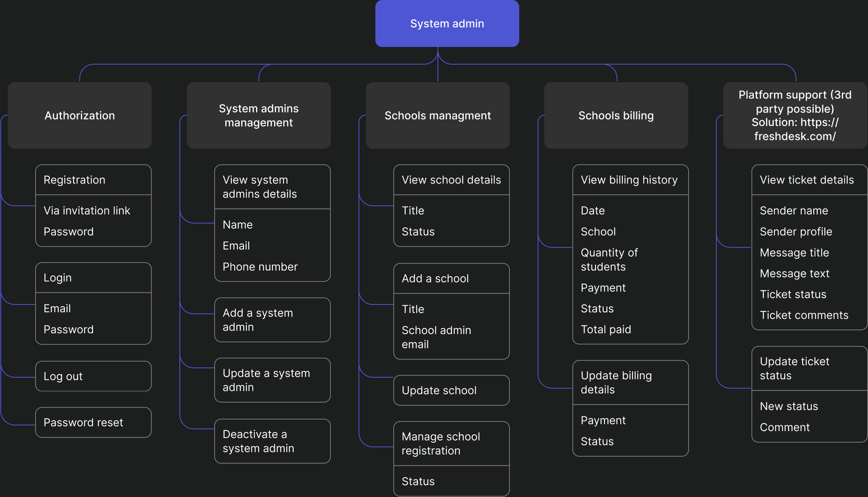Open System admins management category
Screen dimensions: 868x497
(x=258, y=115)
